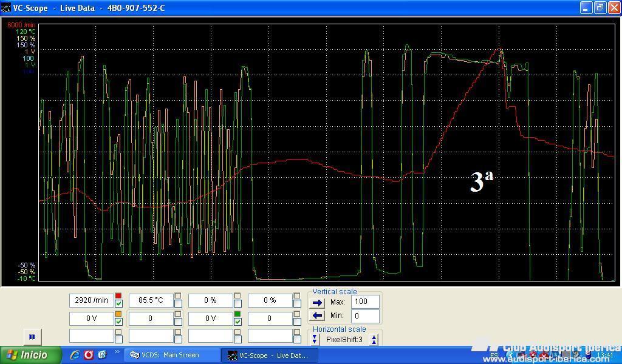Click the 120 °C axis label

pyautogui.click(x=26, y=32)
